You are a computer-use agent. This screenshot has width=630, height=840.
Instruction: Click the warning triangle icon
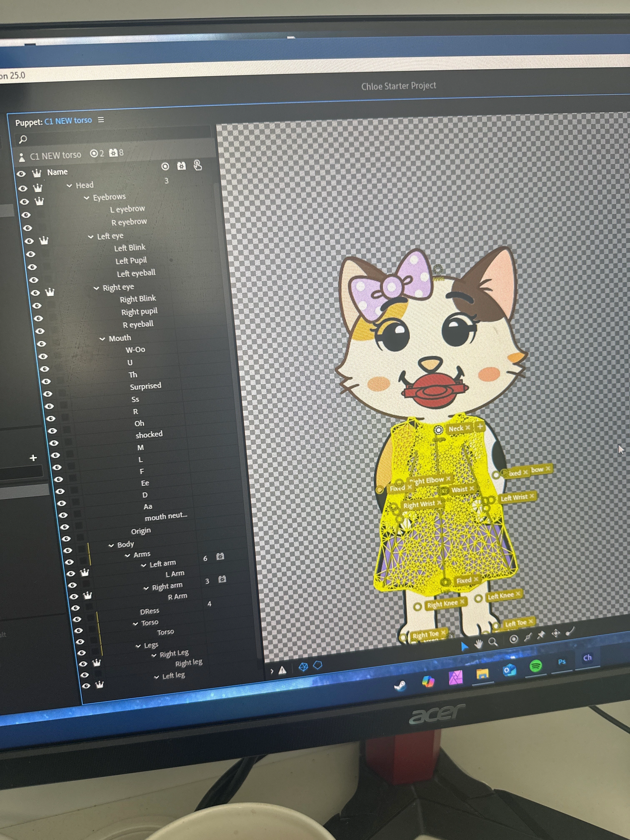(x=282, y=670)
